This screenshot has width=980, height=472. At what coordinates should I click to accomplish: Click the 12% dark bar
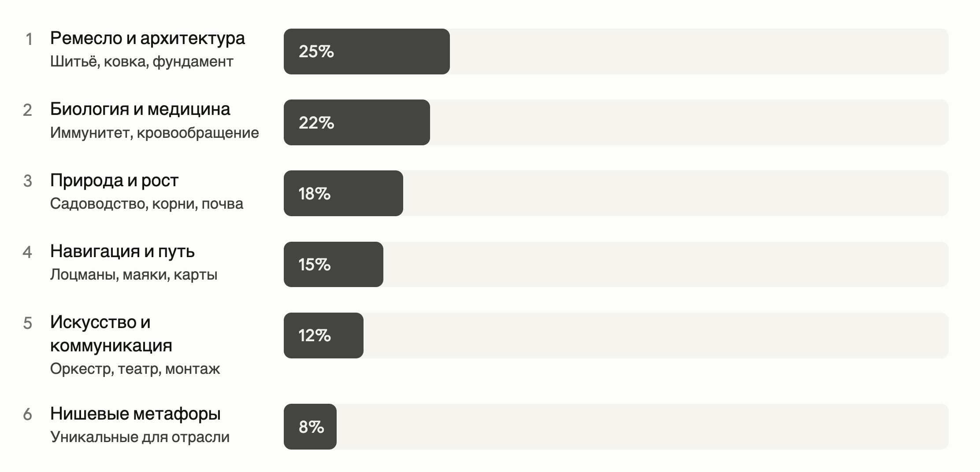(x=323, y=336)
